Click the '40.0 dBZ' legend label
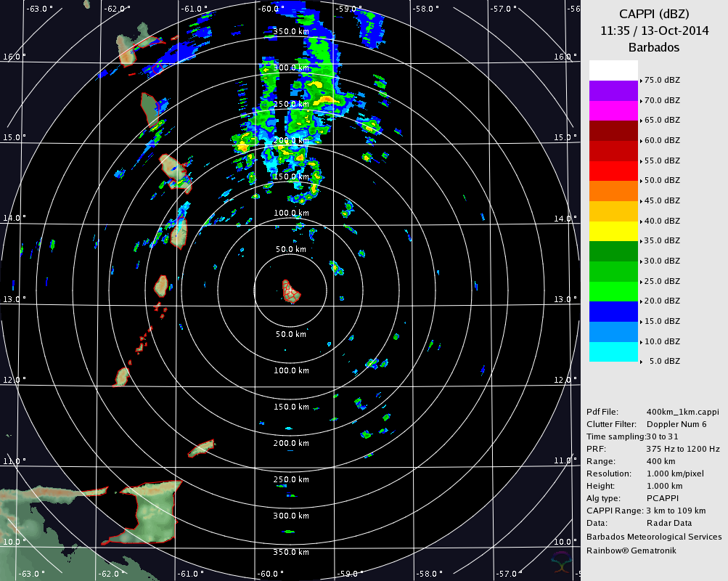The image size is (728, 581). 662,221
